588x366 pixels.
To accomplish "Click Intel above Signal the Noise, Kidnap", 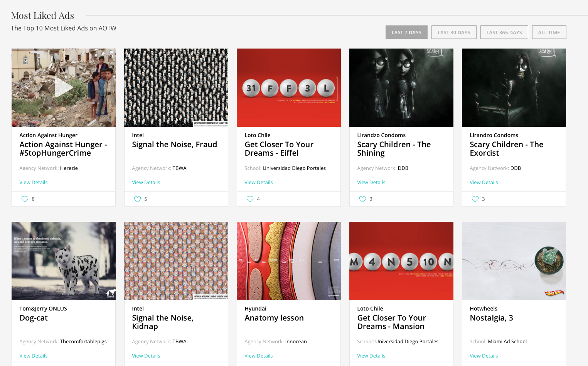I will tap(138, 309).
